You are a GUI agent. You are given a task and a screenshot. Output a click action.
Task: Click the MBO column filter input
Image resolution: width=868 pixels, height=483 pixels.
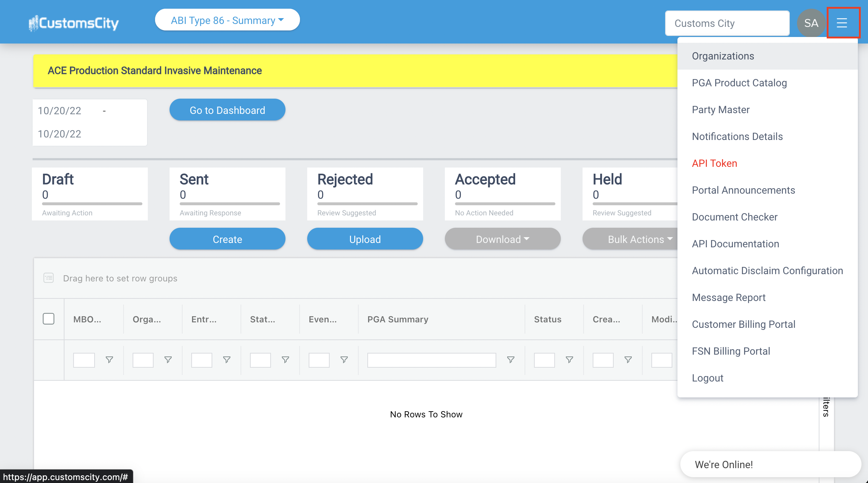pos(84,360)
